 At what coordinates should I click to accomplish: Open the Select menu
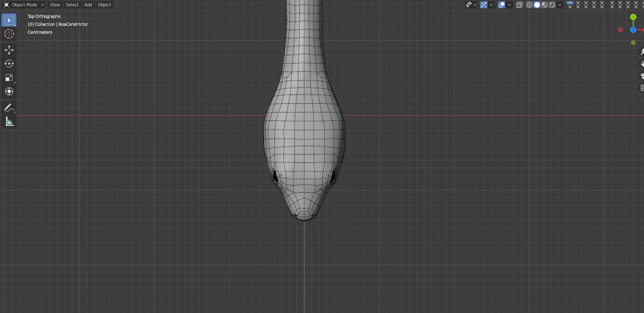tap(72, 5)
